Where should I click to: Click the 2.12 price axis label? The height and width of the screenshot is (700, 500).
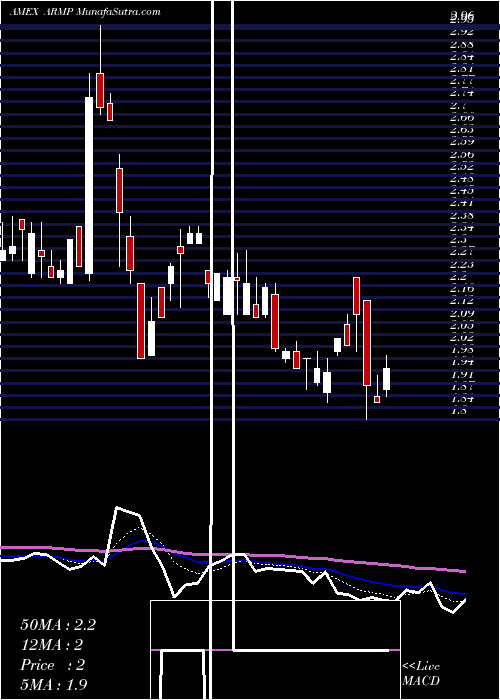click(x=462, y=300)
